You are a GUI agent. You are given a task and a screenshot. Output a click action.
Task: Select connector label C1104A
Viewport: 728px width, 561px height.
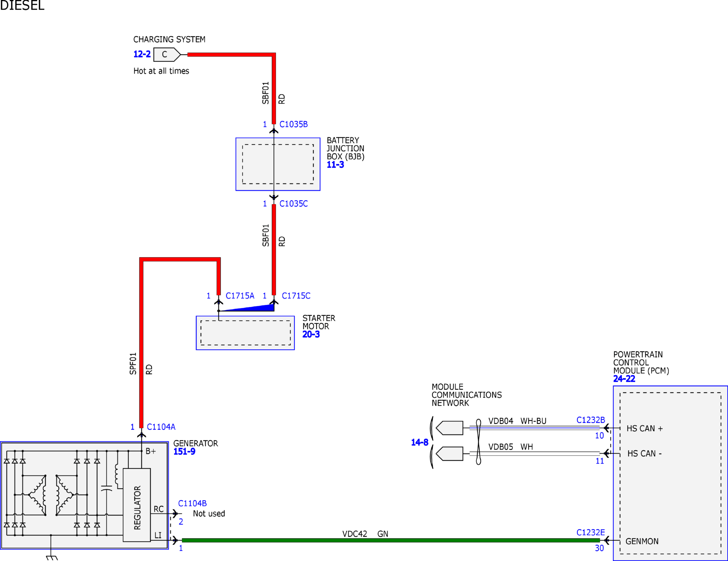point(161,427)
